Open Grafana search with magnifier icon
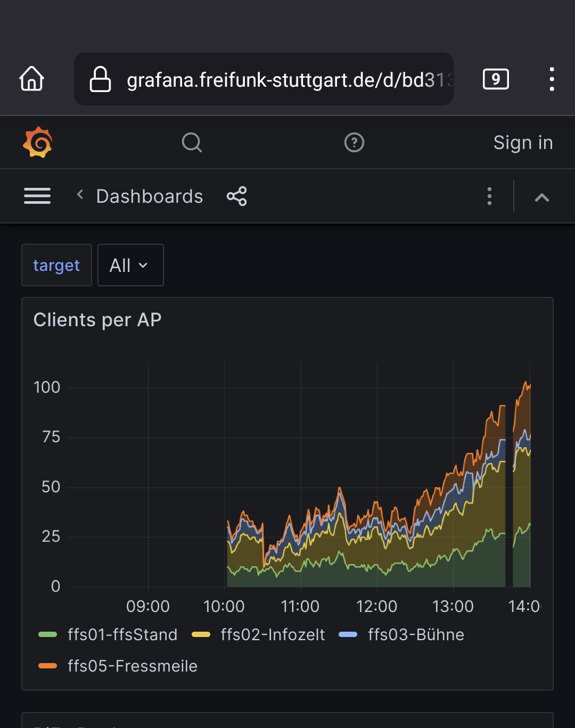This screenshot has width=575, height=728. [x=192, y=142]
